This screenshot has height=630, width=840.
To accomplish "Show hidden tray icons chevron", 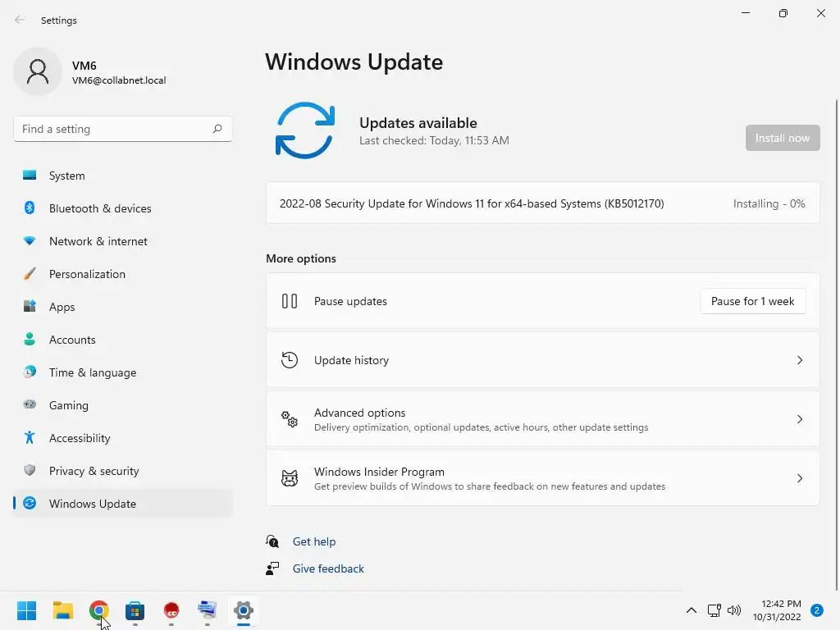I will (x=692, y=610).
